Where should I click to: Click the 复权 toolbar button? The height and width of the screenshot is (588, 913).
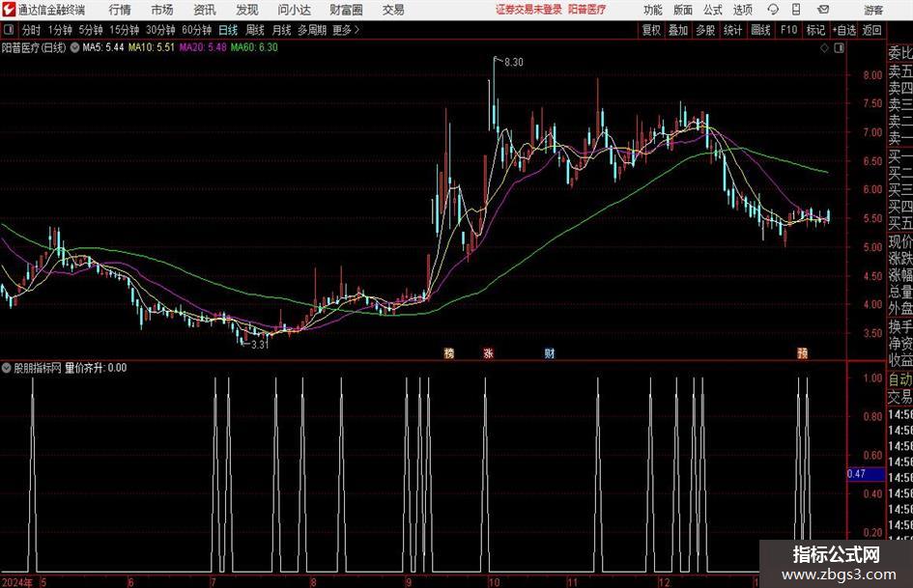click(x=651, y=30)
